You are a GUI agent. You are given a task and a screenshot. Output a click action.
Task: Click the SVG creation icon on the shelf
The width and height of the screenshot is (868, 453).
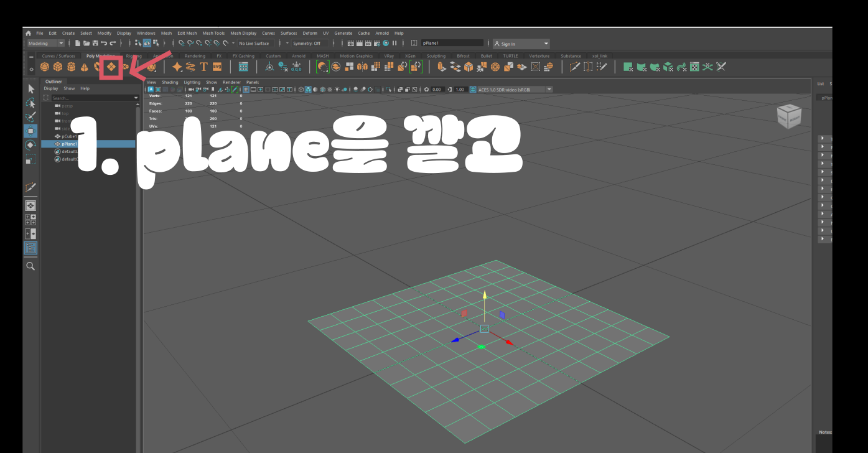click(217, 67)
